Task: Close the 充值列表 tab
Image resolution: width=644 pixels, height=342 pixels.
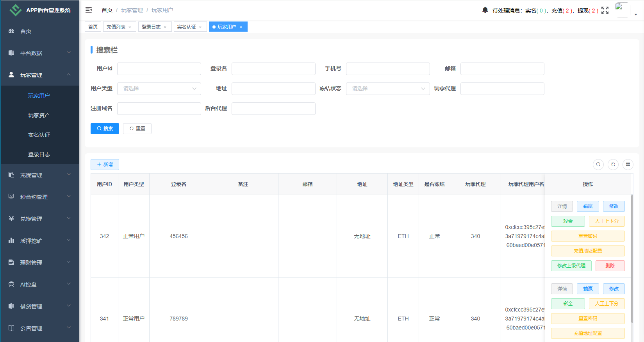Action: 130,27
